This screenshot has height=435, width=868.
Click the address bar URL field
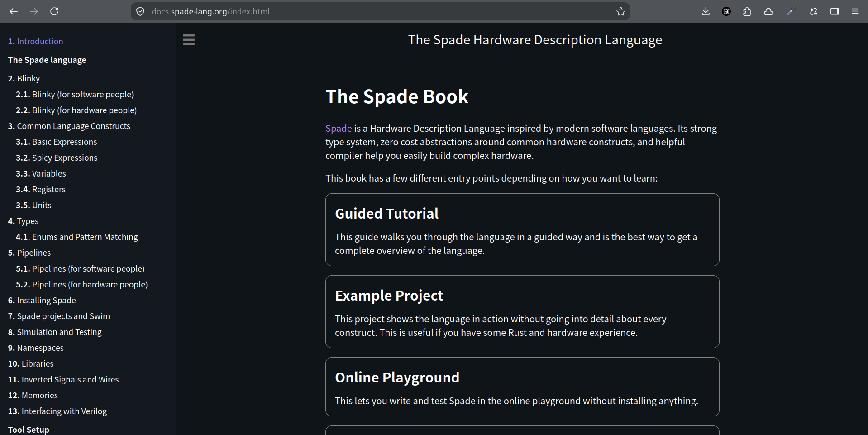click(380, 11)
